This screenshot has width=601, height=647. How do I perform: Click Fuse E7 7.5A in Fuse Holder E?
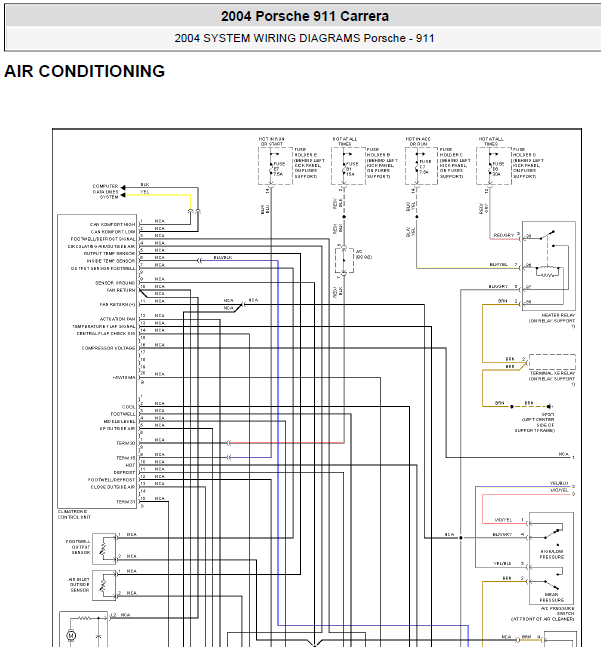point(275,168)
